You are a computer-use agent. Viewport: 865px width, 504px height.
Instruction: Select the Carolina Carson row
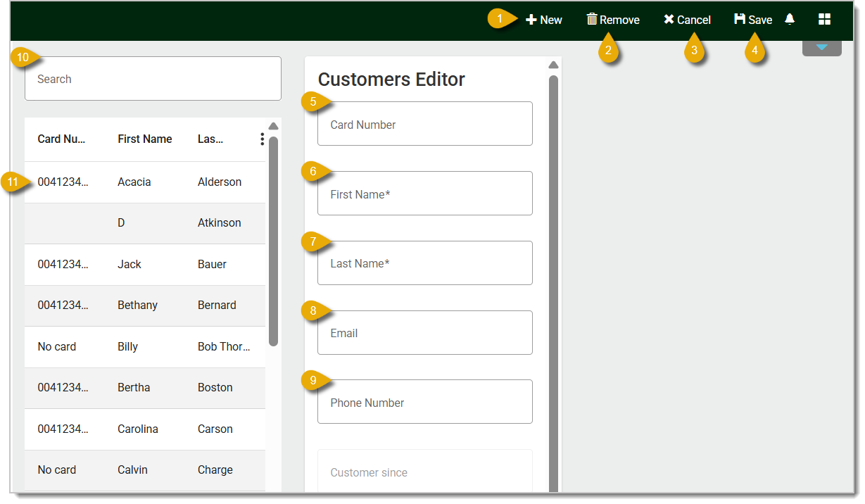(145, 429)
